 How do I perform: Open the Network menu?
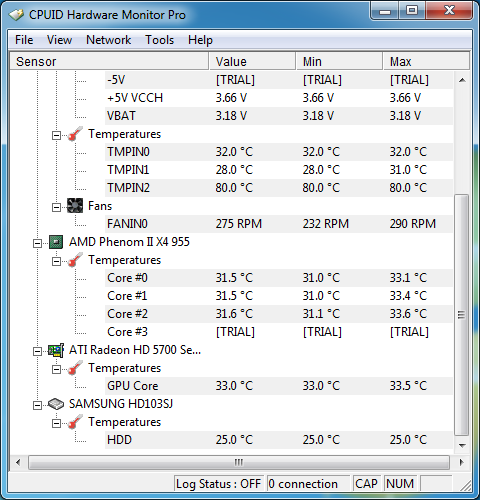point(108,40)
